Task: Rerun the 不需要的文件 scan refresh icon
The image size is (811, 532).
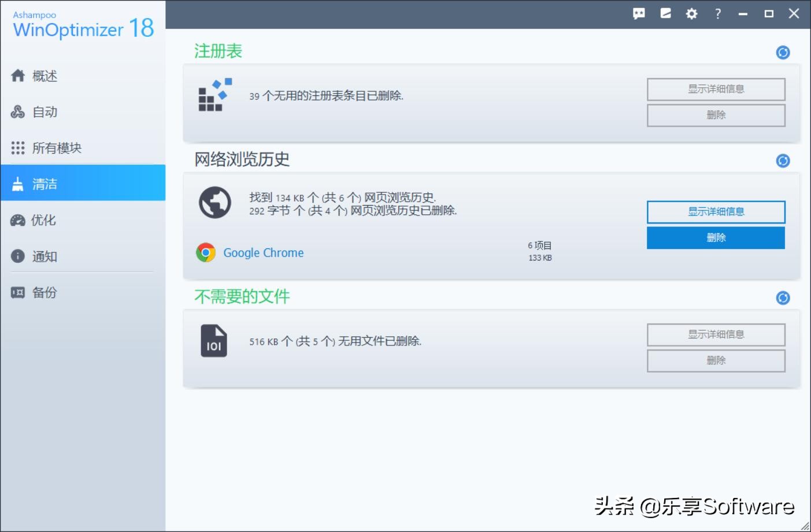Action: click(783, 297)
